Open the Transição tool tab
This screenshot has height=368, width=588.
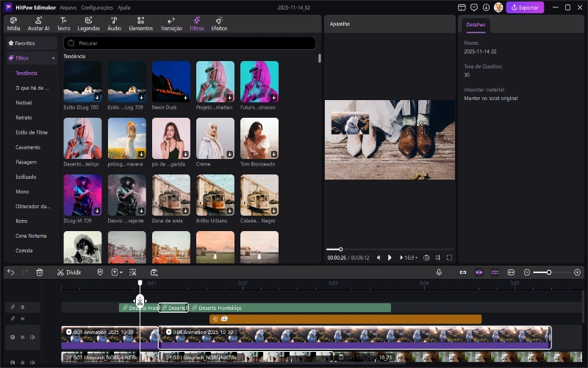[x=171, y=24]
